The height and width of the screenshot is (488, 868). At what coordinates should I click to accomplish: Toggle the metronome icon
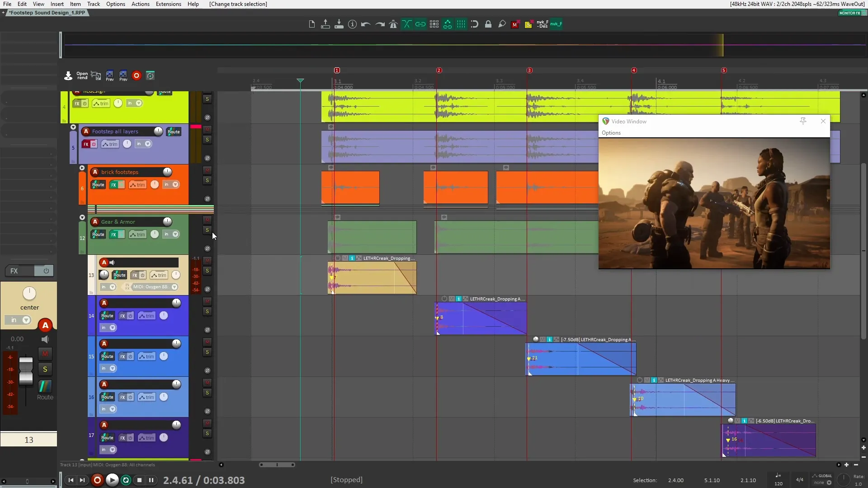click(393, 24)
